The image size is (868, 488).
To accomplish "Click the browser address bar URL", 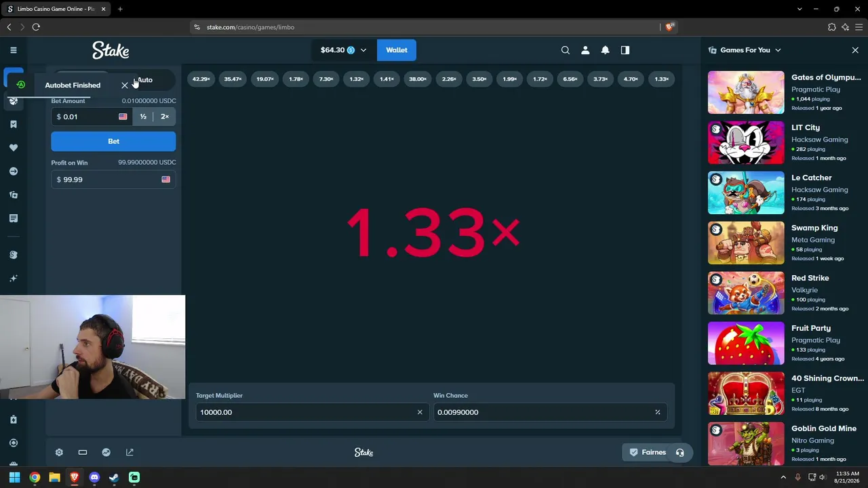I will pos(250,27).
